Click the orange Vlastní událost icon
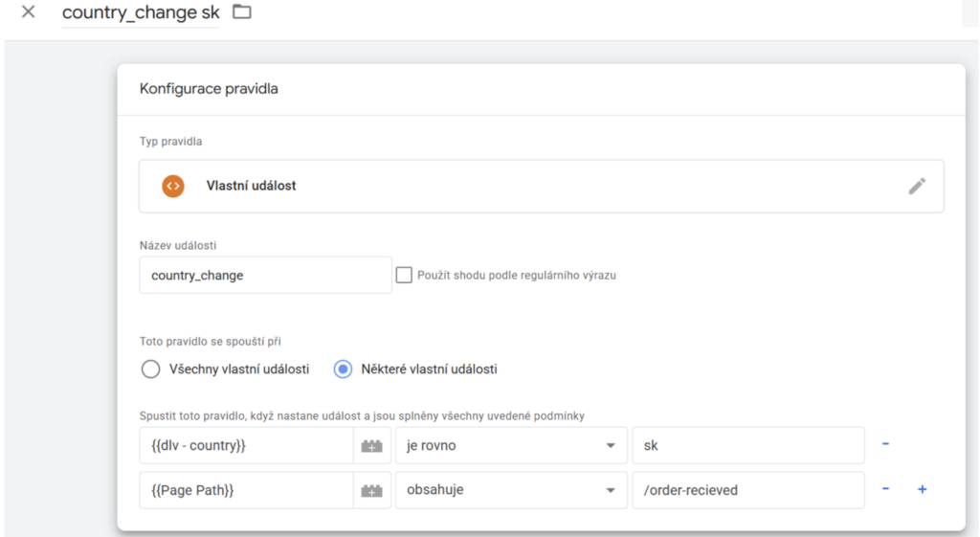 [x=172, y=186]
